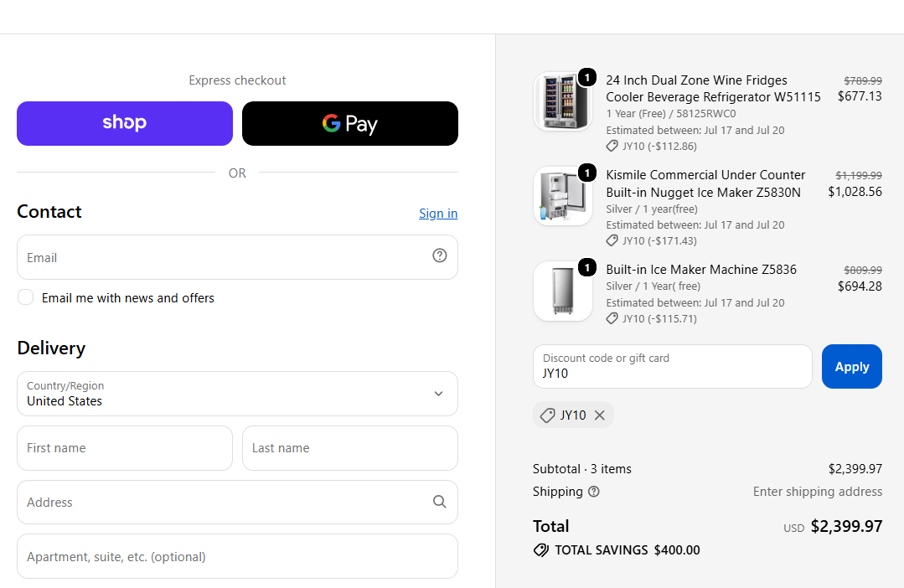
Task: Apply the discount code
Action: click(x=851, y=367)
